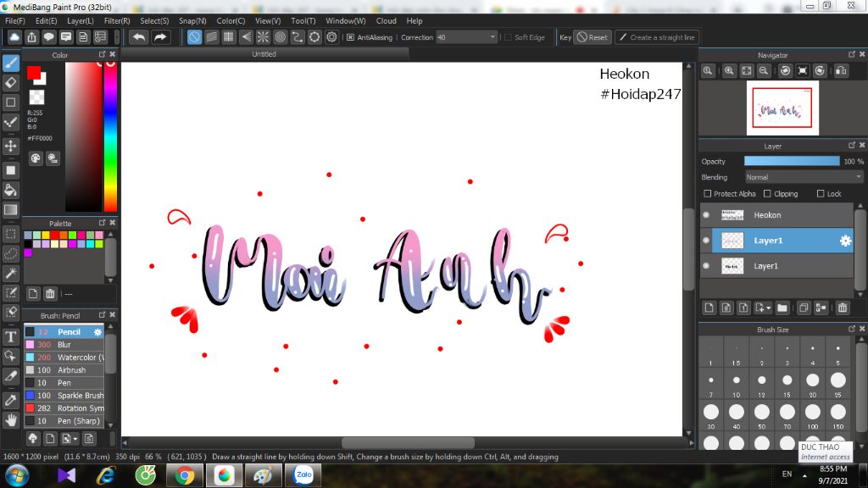Screen dimensions: 868x488
Task: Open the Windows Start menu
Action: point(17,475)
